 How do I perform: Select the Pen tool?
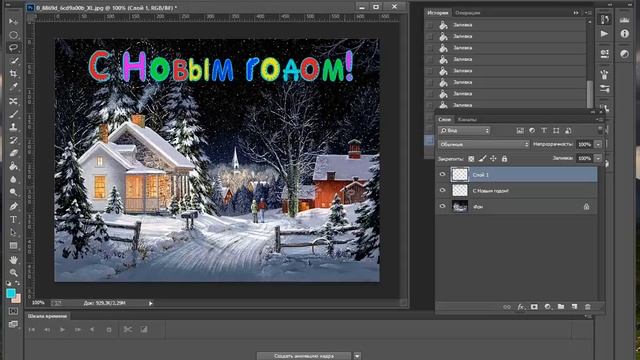point(13,206)
